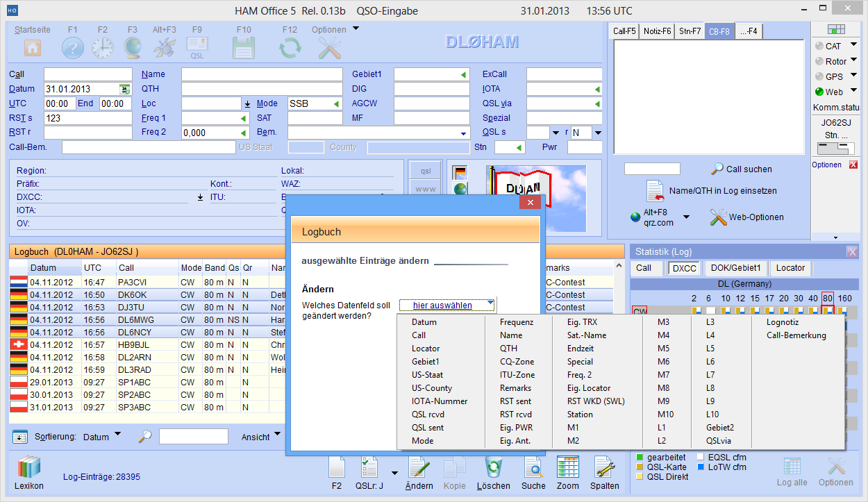Image resolution: width=868 pixels, height=502 pixels.
Task: Open the Optionen toolbar dropdown arrow
Action: [x=356, y=29]
